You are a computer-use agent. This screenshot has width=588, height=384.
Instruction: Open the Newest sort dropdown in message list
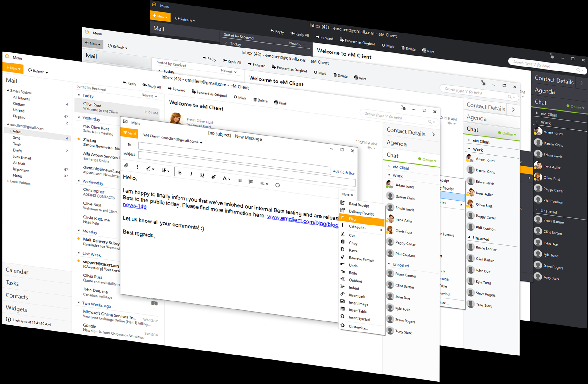[x=149, y=95]
